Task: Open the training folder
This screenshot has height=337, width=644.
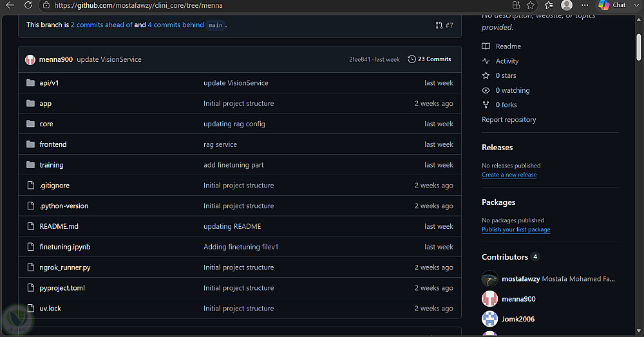Action: [x=52, y=165]
